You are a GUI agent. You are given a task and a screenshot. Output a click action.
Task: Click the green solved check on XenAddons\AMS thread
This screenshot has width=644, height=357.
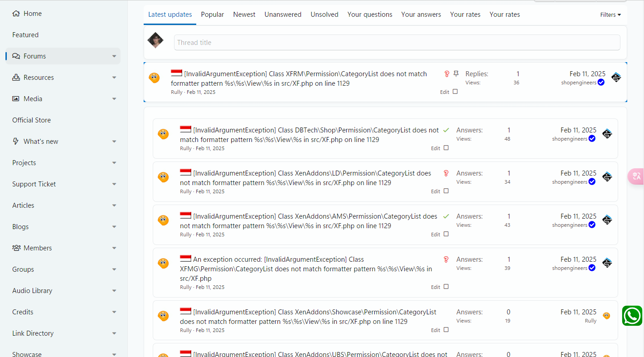[446, 216]
